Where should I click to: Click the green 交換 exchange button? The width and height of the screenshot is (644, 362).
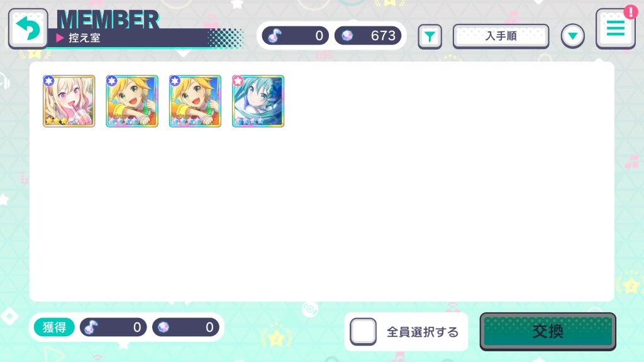click(x=548, y=332)
